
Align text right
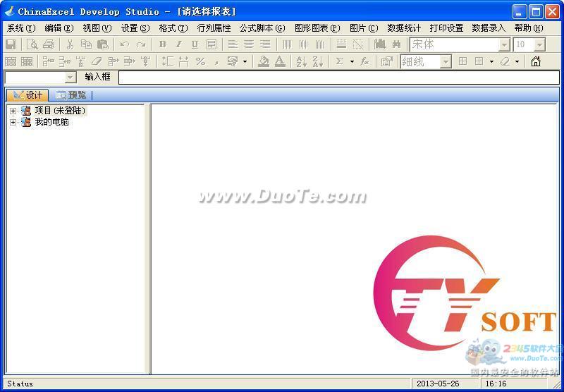pos(265,44)
